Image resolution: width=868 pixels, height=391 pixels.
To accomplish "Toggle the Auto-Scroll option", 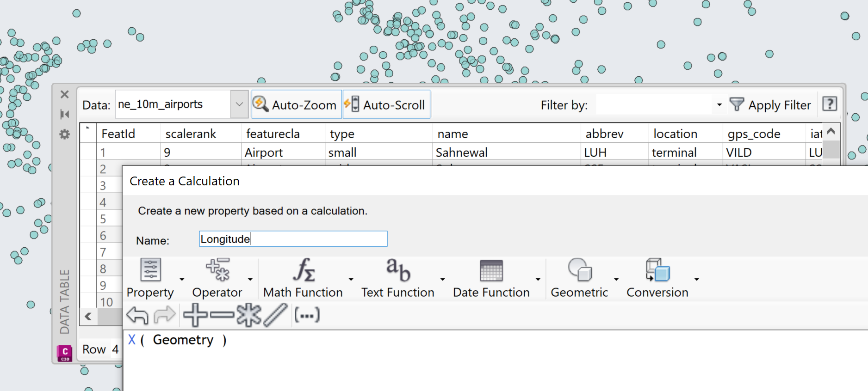I will [386, 105].
